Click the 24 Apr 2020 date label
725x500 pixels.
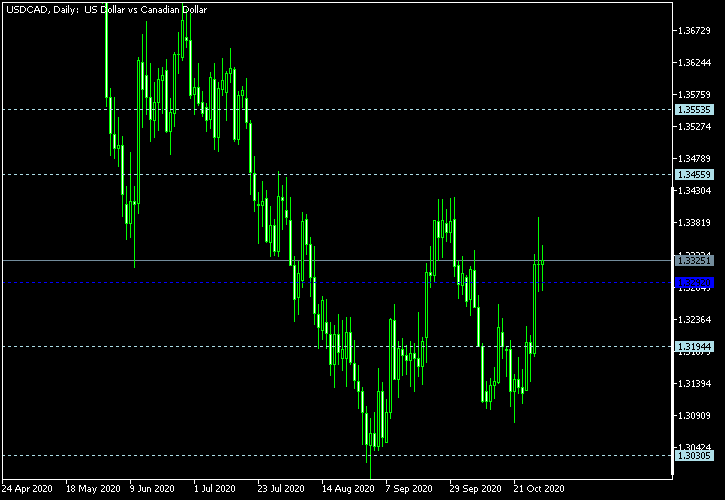(27, 488)
